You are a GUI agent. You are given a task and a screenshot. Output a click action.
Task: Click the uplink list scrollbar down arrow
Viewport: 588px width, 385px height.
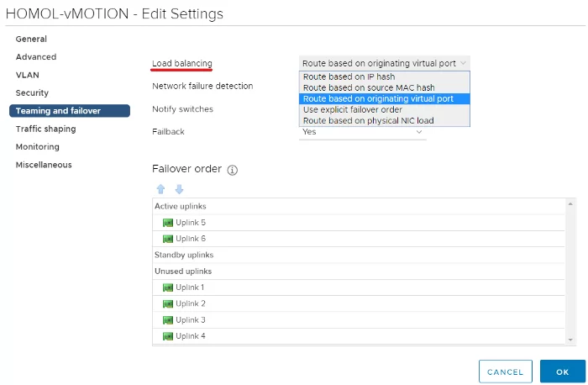[570, 340]
